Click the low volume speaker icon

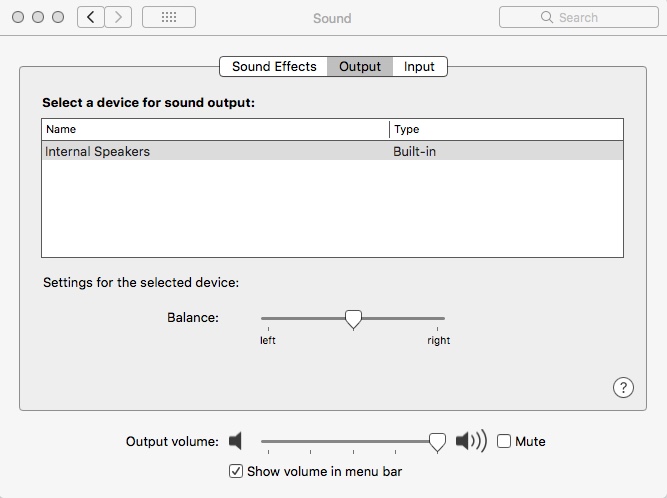pos(236,441)
